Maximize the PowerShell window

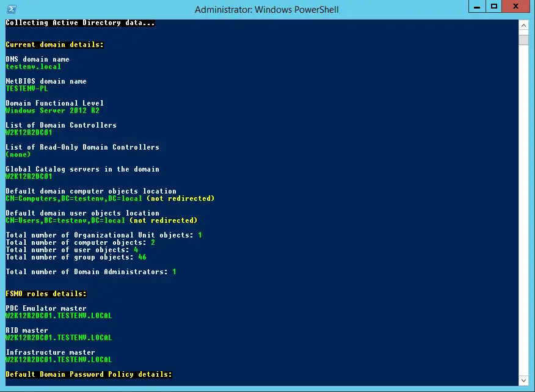tap(493, 7)
